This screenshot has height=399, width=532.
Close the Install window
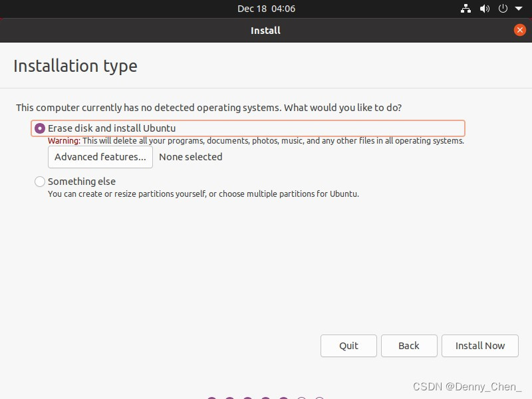(x=519, y=30)
